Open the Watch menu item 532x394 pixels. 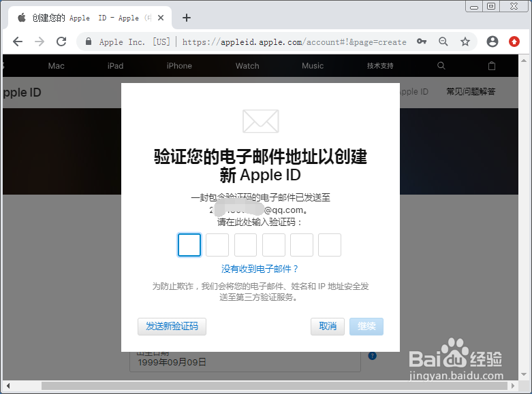pos(247,66)
